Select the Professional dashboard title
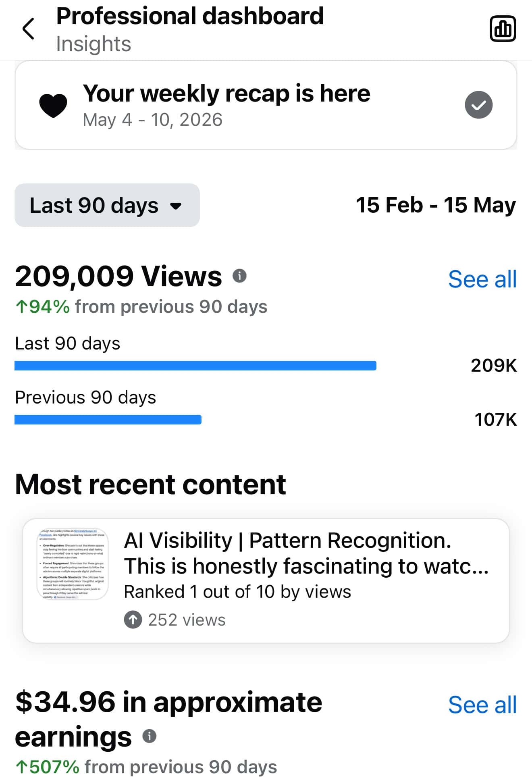The width and height of the screenshot is (532, 780). (x=190, y=16)
